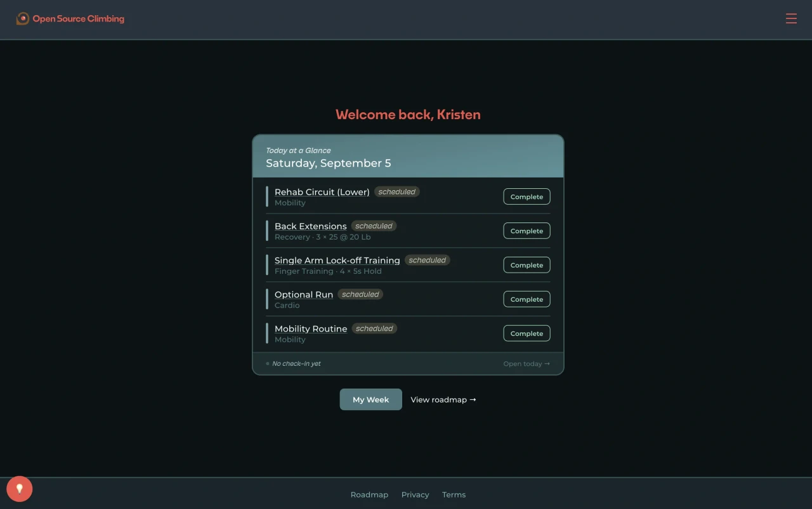812x509 pixels.
Task: Mark Rehab Circuit (Lower) as complete
Action: click(x=527, y=197)
